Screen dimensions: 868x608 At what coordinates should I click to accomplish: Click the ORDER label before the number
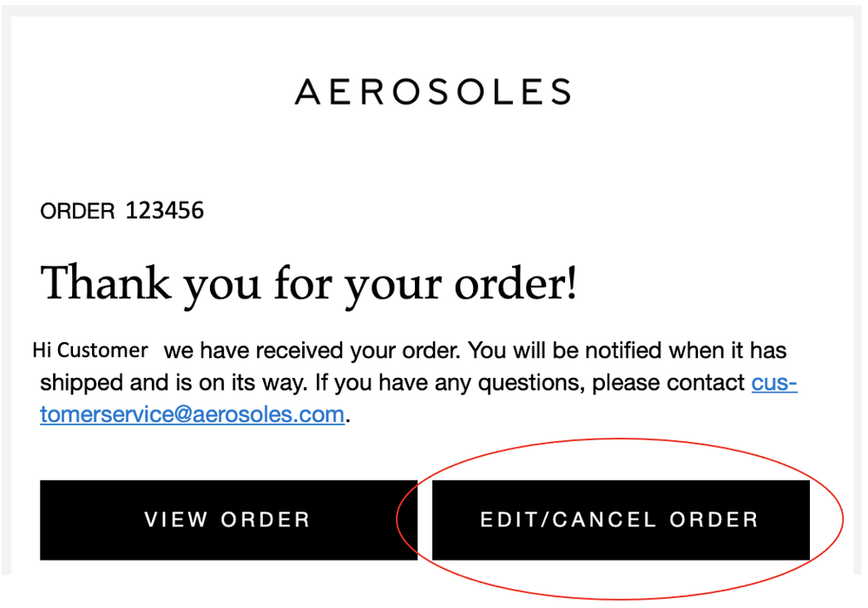tap(77, 211)
